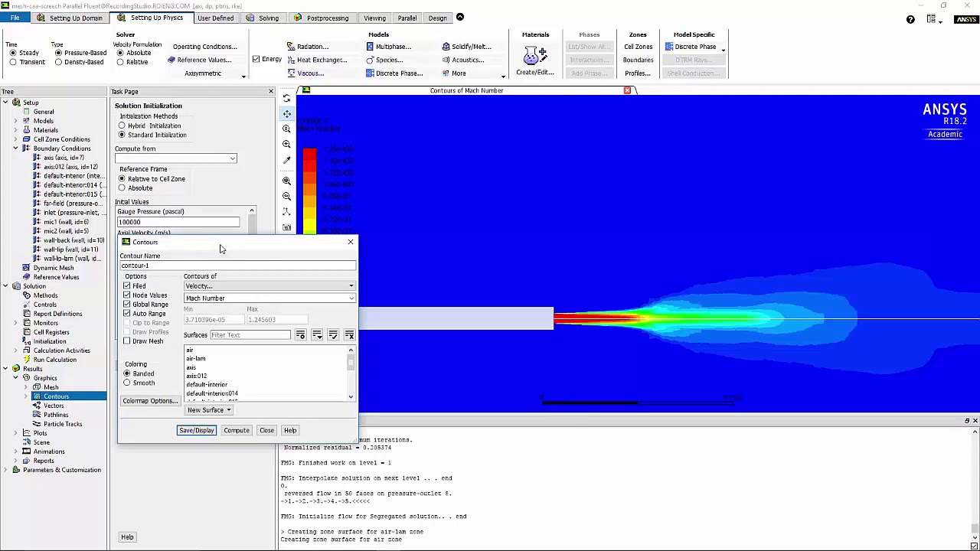
Task: Switch to the Solving tab
Action: [x=263, y=18]
